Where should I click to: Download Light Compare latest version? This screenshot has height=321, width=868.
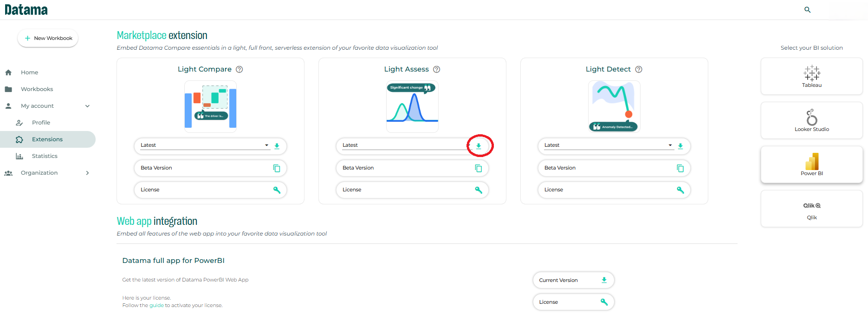tap(277, 146)
